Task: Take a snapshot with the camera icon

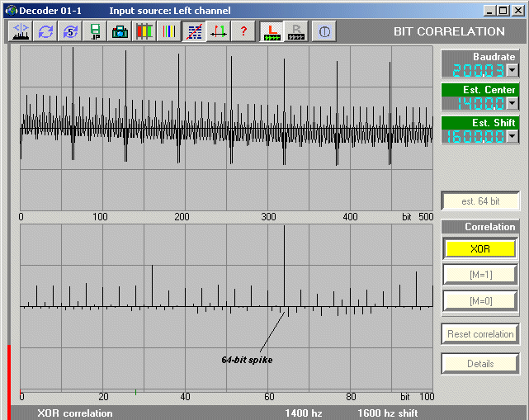Action: click(120, 31)
